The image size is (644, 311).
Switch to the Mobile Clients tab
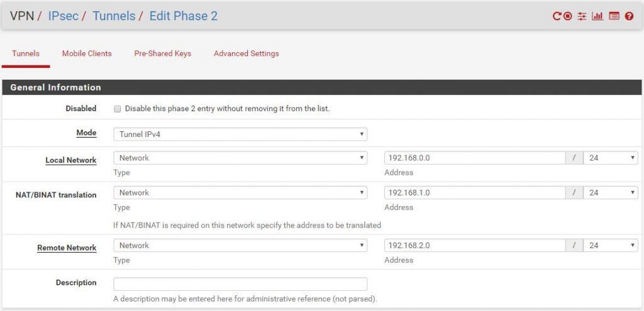pyautogui.click(x=87, y=53)
